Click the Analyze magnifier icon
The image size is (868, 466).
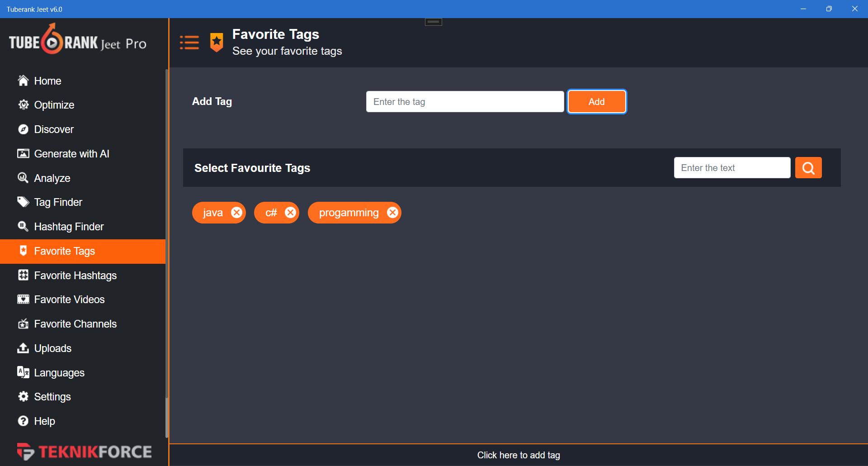[x=23, y=178]
